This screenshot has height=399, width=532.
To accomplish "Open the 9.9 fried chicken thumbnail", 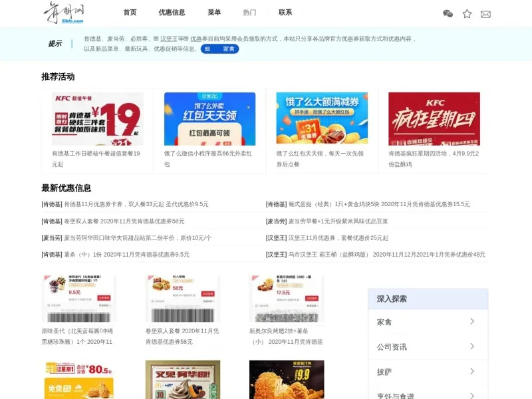I will click(x=287, y=380).
